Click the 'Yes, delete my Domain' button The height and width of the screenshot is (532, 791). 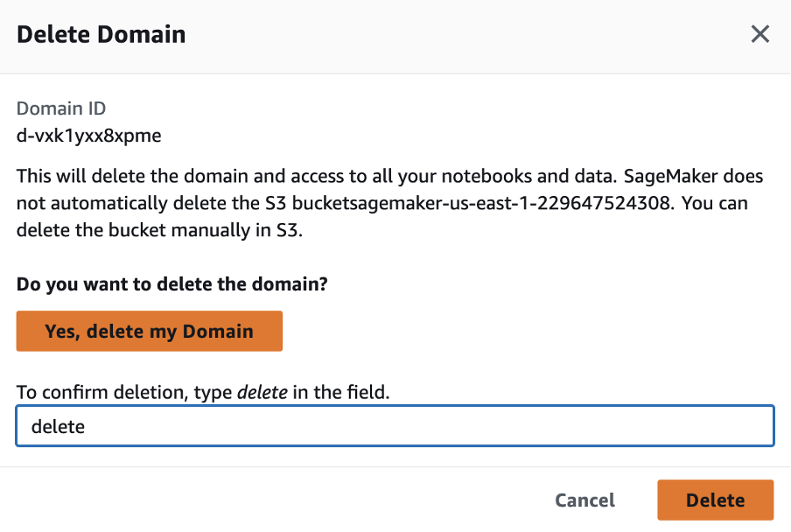(150, 331)
